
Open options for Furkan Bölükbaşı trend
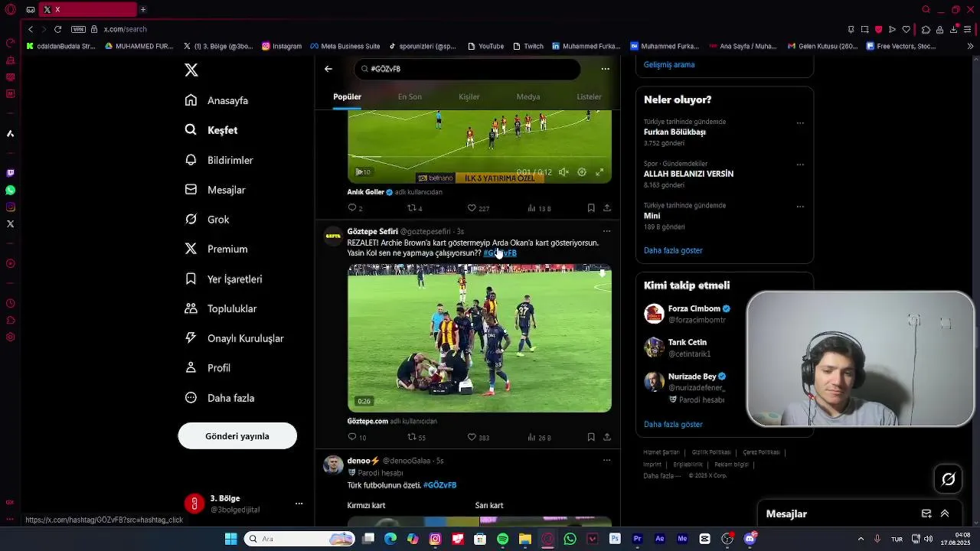tap(800, 122)
